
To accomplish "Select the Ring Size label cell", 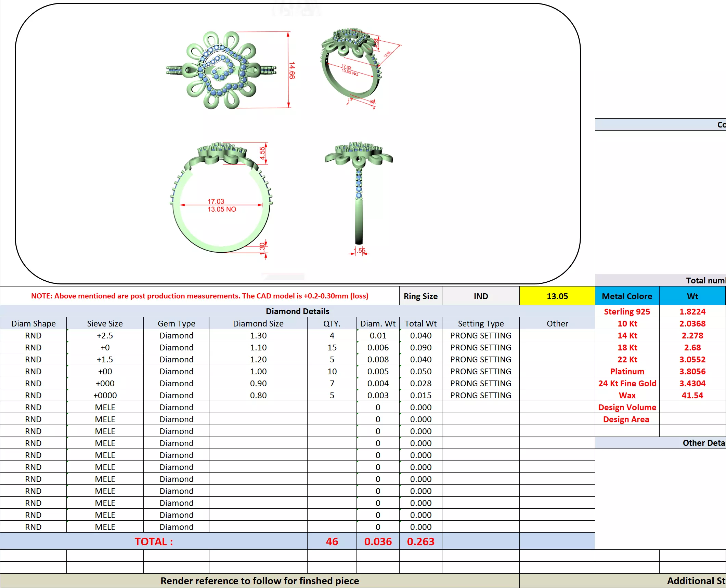I will (x=420, y=296).
